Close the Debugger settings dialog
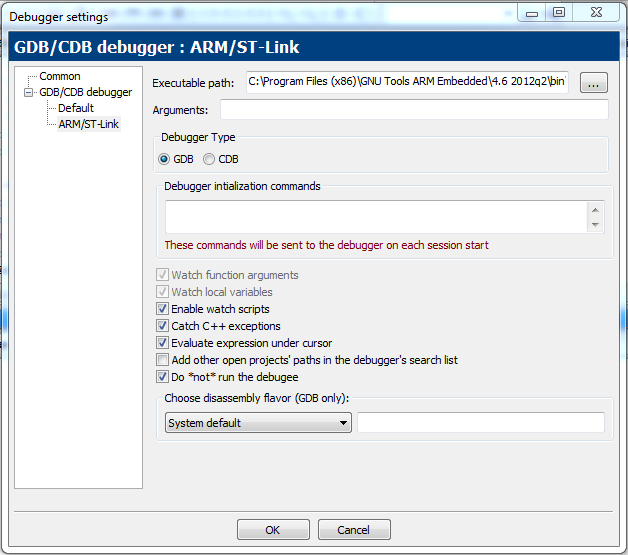This screenshot has width=628, height=555. point(596,13)
